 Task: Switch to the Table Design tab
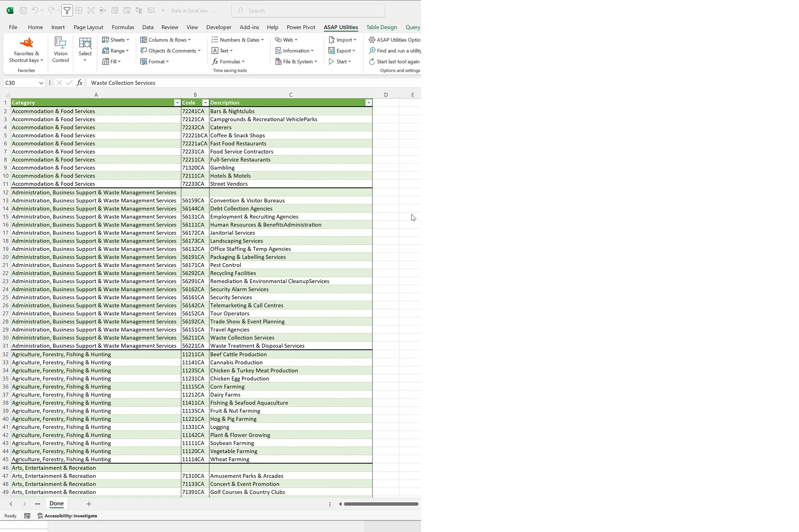click(381, 27)
